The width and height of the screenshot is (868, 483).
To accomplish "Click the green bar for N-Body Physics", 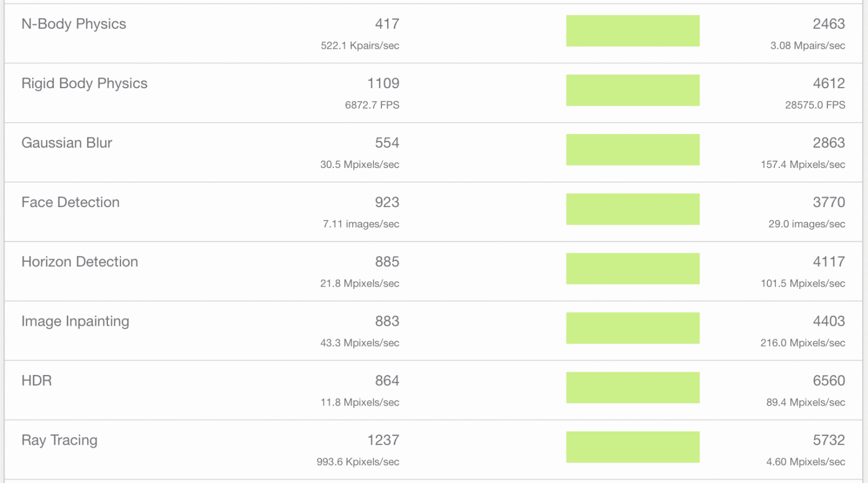I will pos(633,31).
